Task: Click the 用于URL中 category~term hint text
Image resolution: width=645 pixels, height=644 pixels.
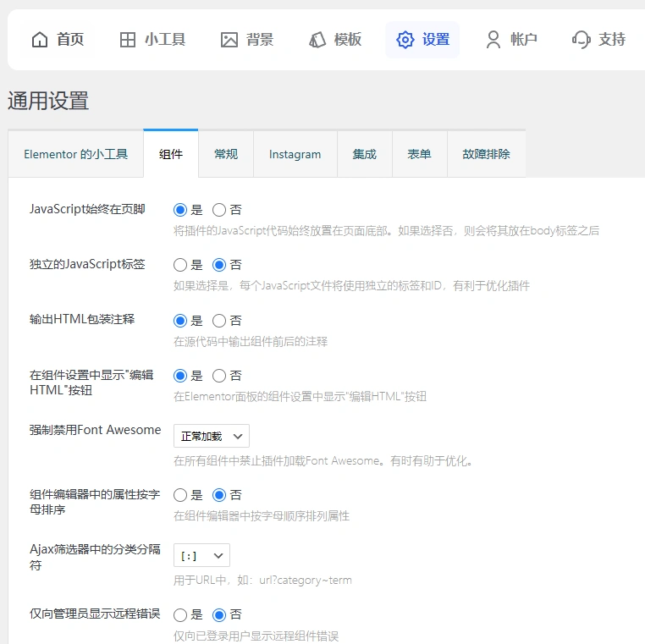Action: click(x=262, y=581)
